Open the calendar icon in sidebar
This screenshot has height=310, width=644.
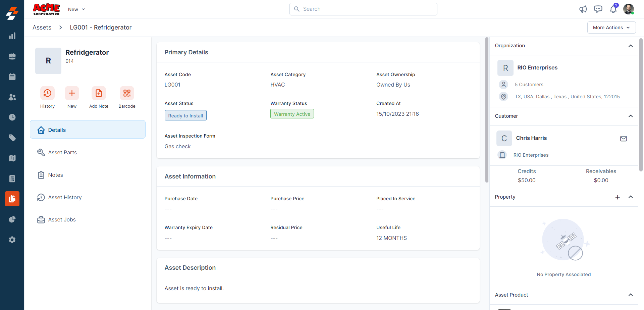tap(12, 77)
